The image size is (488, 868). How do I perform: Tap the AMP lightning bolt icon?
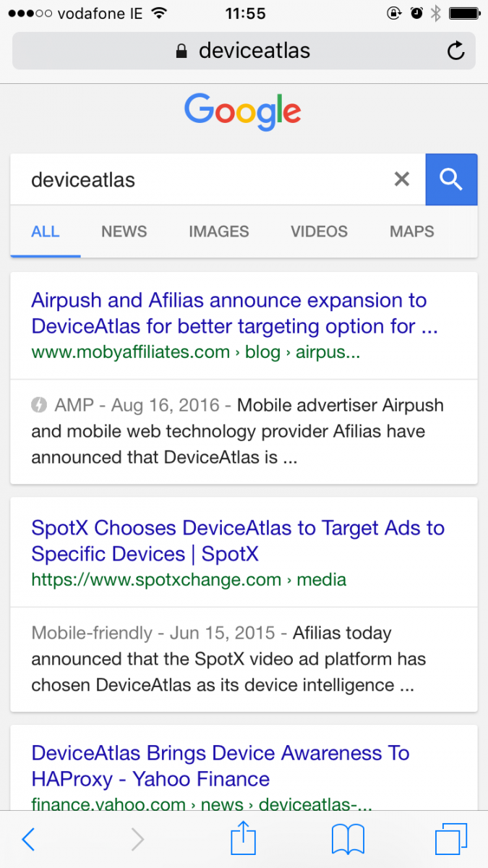click(39, 405)
